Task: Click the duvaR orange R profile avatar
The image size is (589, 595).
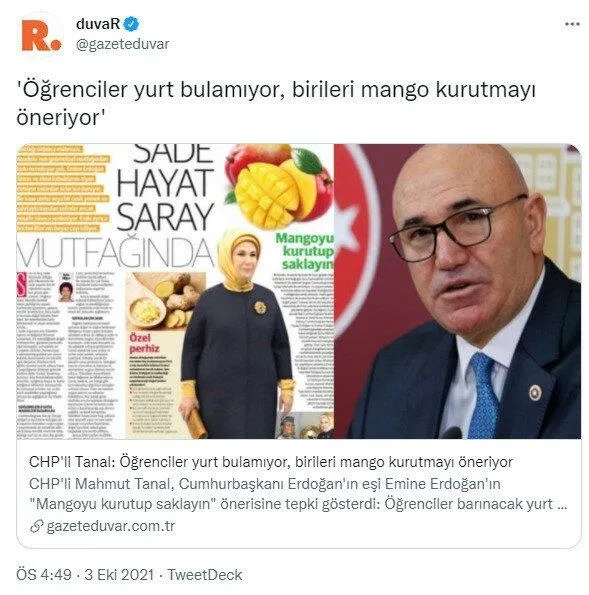Action: [41, 36]
